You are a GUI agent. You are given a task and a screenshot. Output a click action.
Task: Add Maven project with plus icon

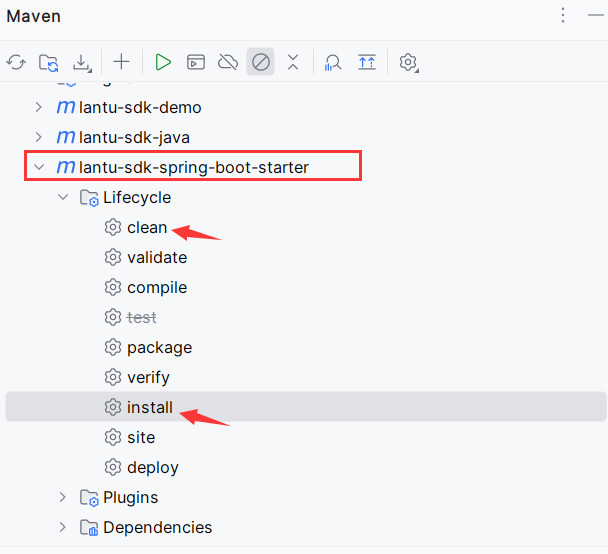point(121,62)
